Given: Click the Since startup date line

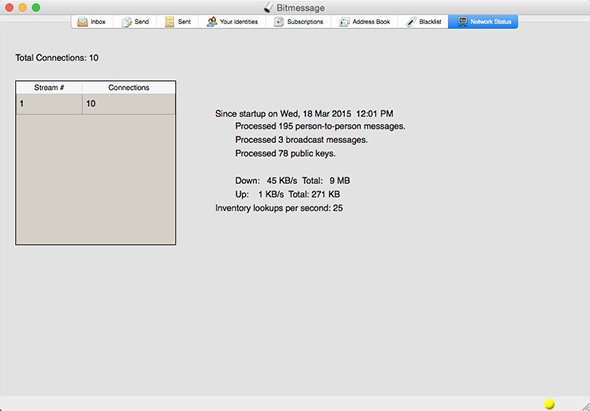Looking at the screenshot, I should tap(304, 114).
